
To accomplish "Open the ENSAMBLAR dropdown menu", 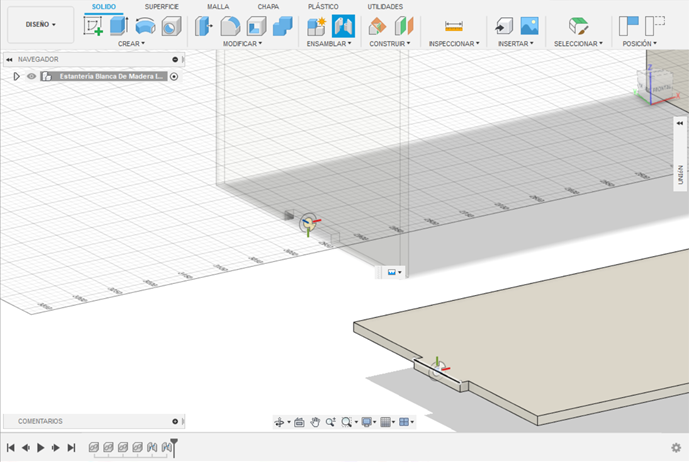I will [329, 44].
